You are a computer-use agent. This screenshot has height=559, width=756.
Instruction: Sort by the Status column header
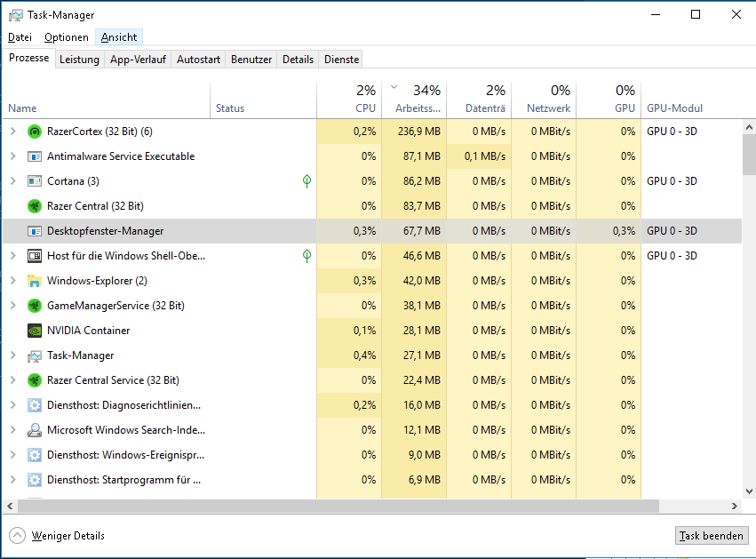click(x=263, y=100)
